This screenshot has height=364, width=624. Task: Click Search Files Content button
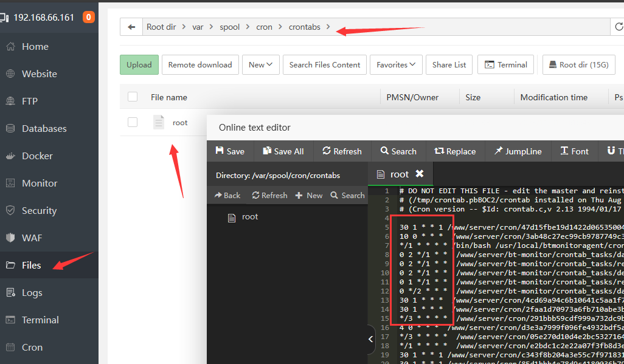click(325, 65)
